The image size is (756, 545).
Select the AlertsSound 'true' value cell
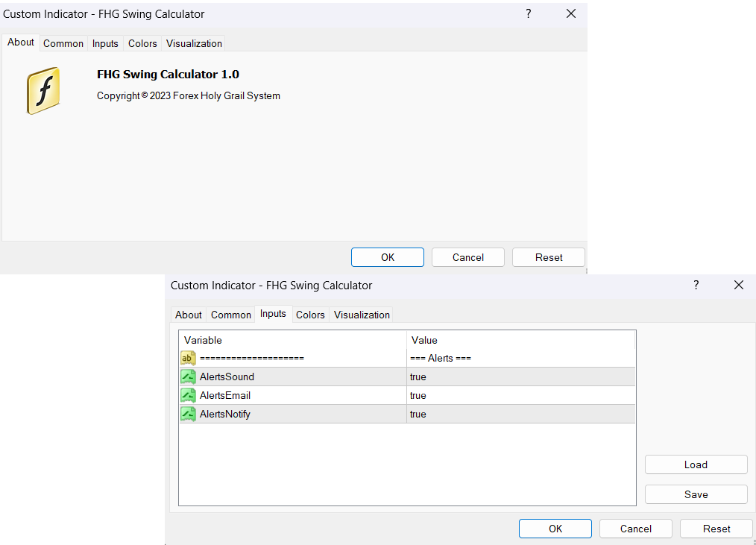pyautogui.click(x=520, y=377)
